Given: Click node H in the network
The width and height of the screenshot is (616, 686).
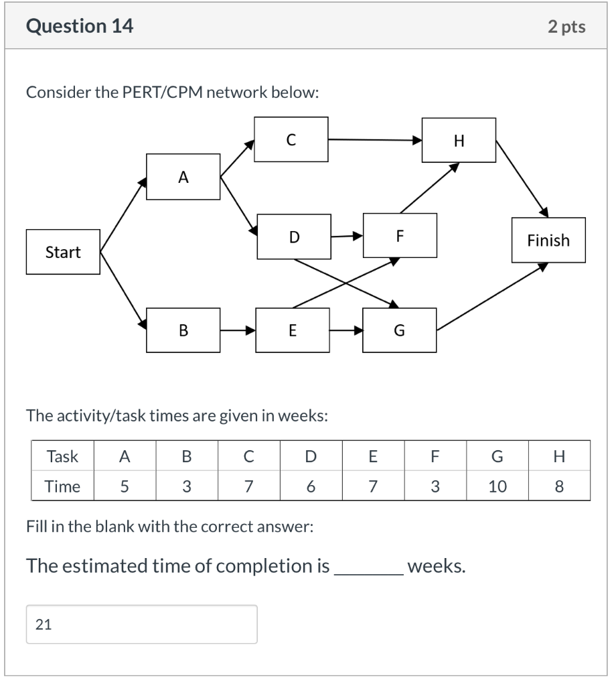Looking at the screenshot, I should [458, 141].
